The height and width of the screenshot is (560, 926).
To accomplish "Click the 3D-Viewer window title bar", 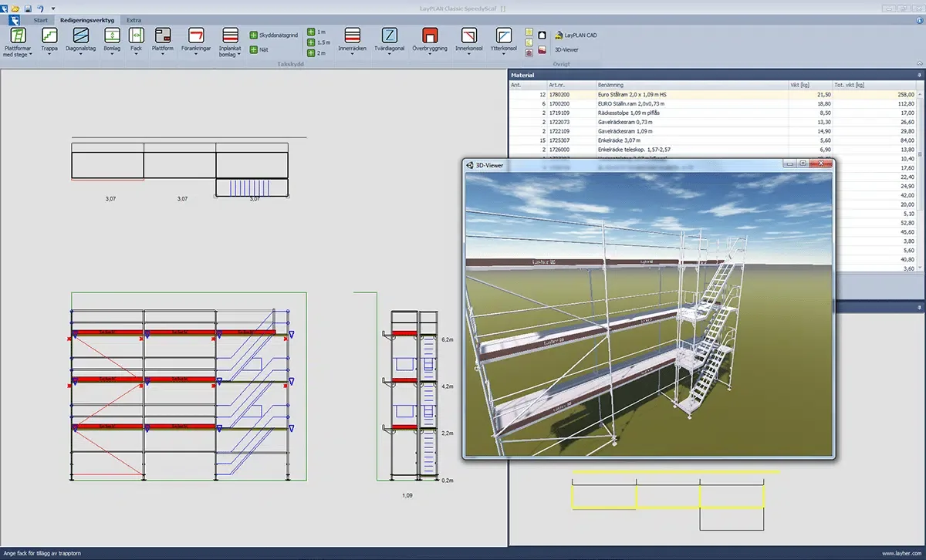I will click(x=648, y=164).
